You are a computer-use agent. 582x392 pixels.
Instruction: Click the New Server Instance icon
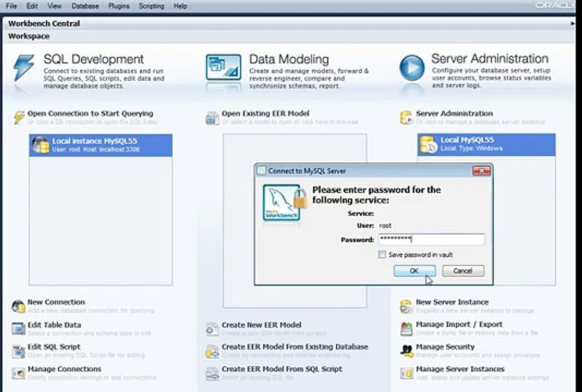407,307
